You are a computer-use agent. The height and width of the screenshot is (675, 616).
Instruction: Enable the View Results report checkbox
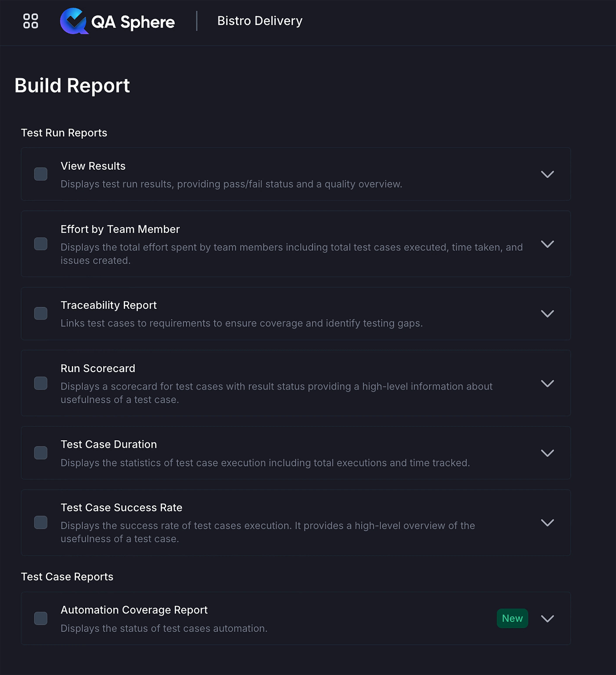(x=41, y=174)
